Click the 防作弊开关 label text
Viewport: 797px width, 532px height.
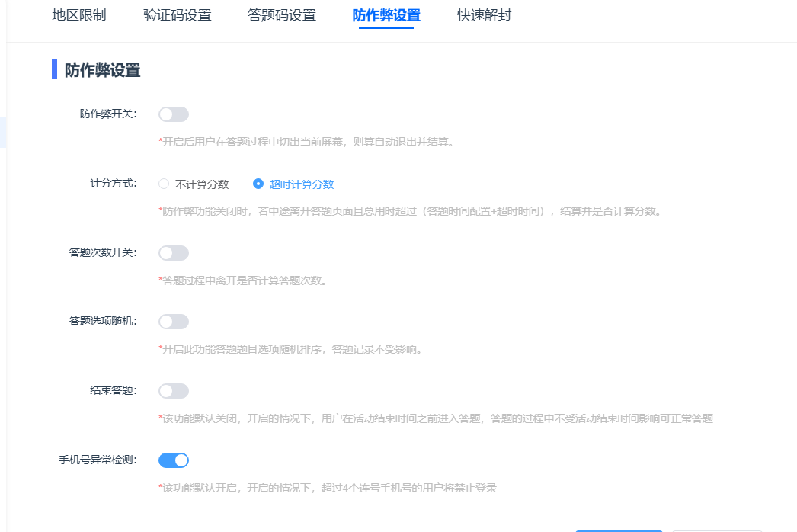[x=108, y=114]
